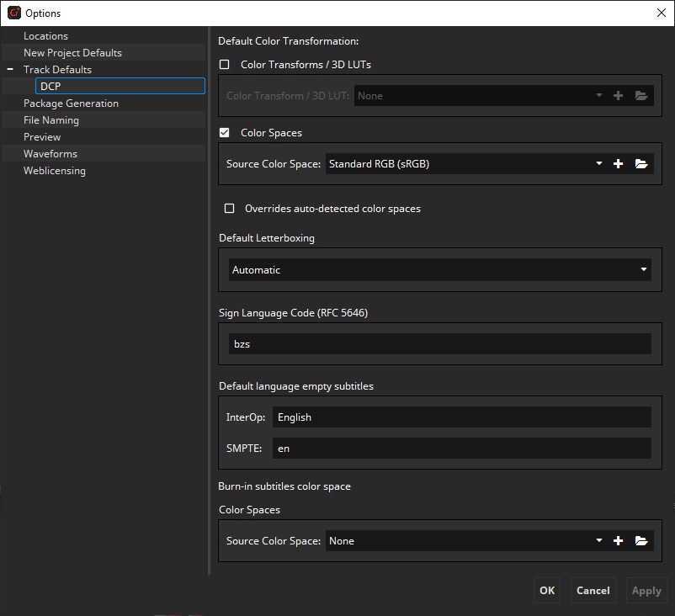Open the Standard RGB (sRGB) source color space dropdown

(465, 164)
